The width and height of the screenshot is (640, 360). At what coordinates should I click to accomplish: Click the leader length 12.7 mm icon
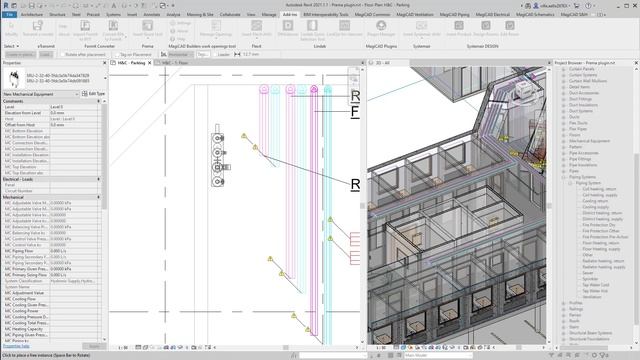point(237,54)
